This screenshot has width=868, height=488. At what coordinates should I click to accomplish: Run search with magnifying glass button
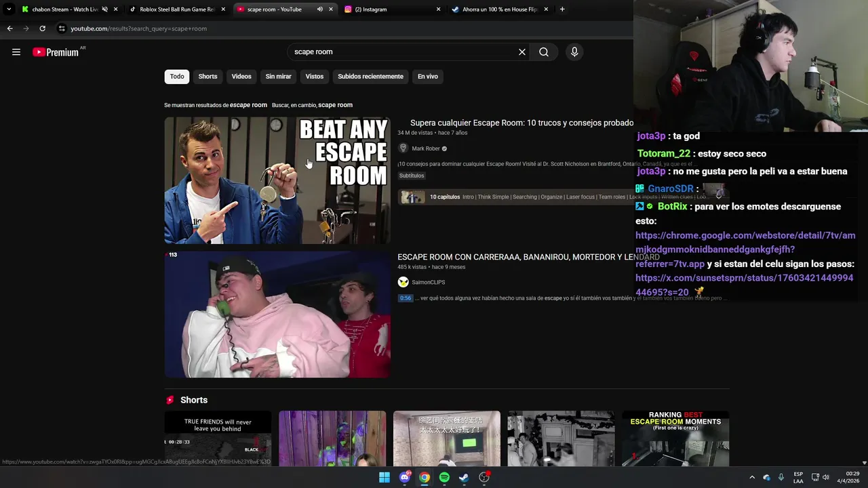[544, 52]
